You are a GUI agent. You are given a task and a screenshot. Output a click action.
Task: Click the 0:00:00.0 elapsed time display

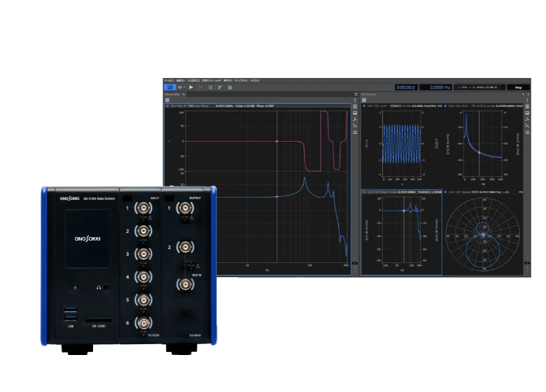coord(406,87)
